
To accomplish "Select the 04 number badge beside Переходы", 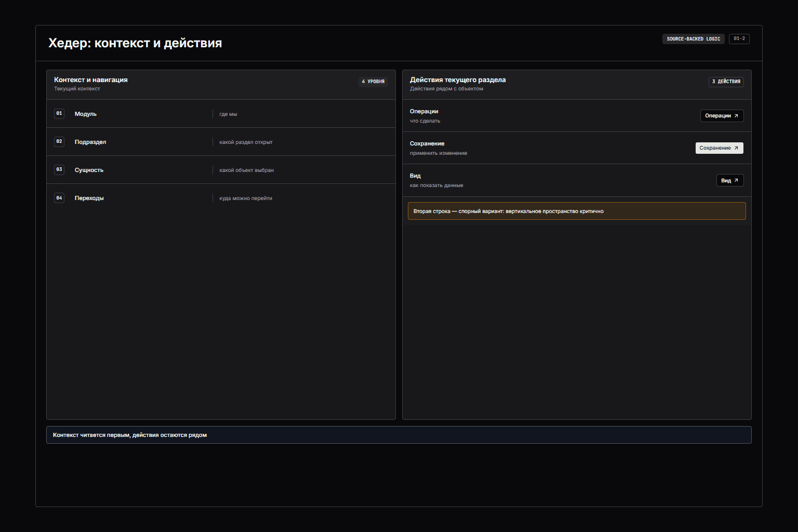I will tap(59, 198).
